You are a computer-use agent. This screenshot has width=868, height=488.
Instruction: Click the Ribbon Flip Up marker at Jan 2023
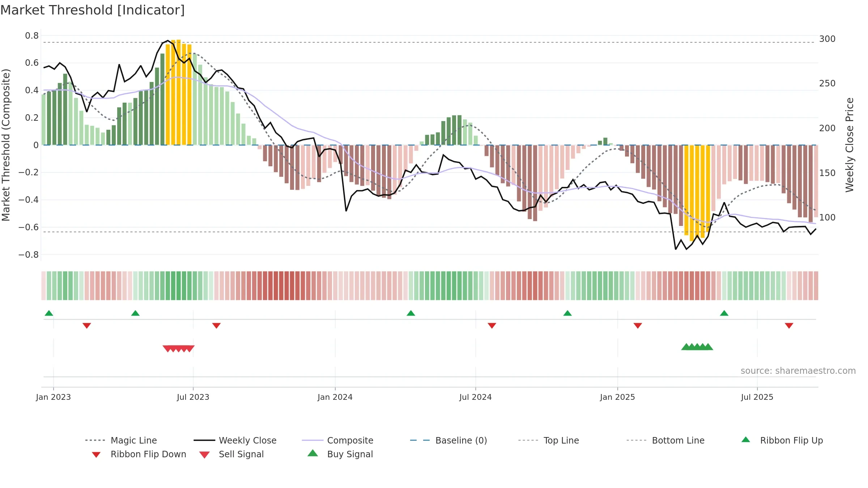point(49,313)
